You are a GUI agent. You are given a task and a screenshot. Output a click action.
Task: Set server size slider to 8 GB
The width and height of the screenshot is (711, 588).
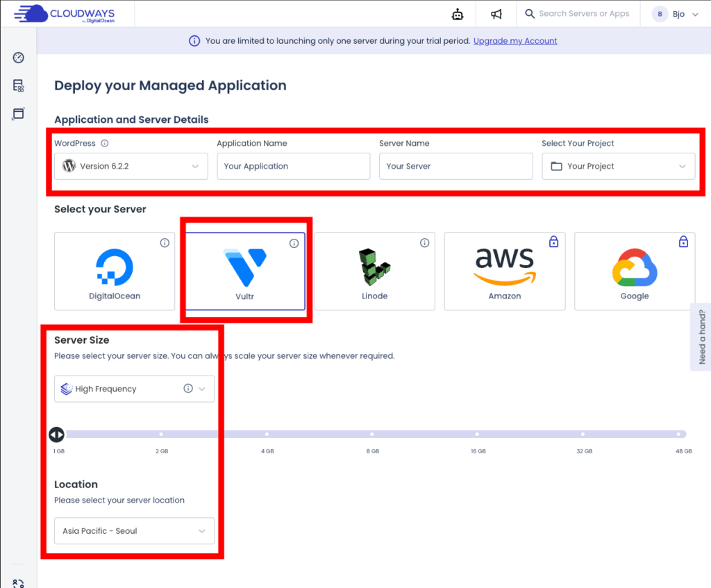pos(372,435)
